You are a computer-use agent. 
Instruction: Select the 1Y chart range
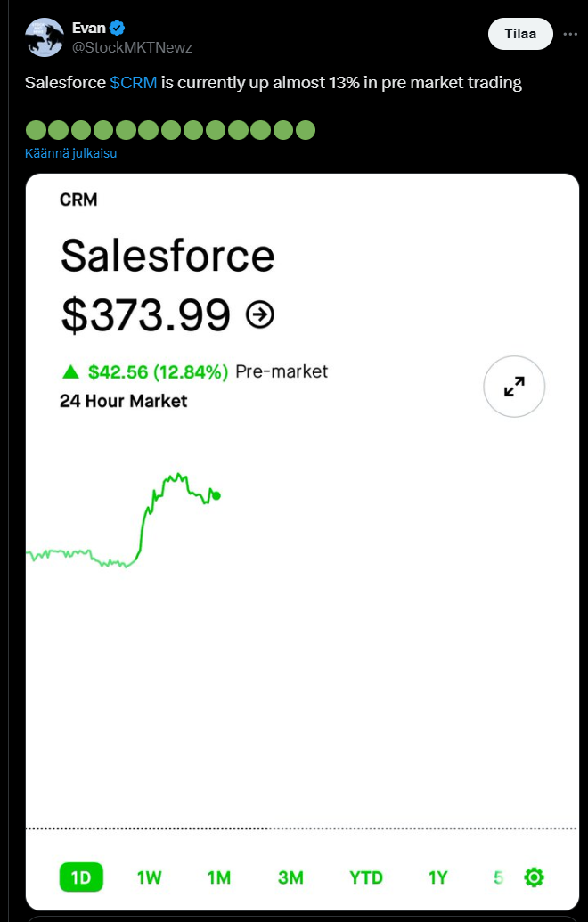click(437, 877)
